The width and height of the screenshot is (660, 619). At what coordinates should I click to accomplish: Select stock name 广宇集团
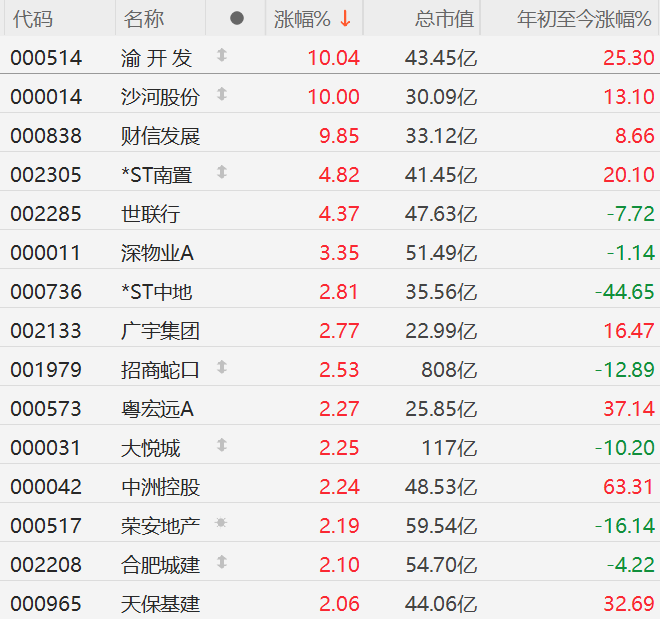click(160, 331)
